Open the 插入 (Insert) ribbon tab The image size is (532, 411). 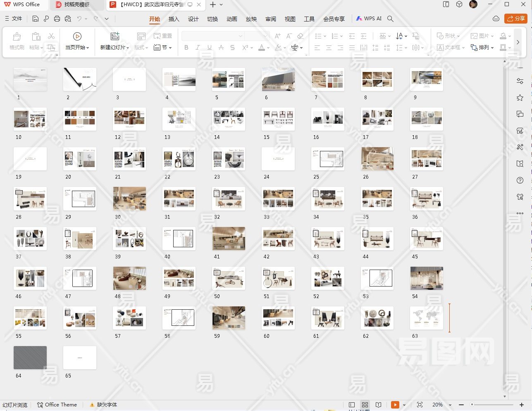(x=174, y=19)
